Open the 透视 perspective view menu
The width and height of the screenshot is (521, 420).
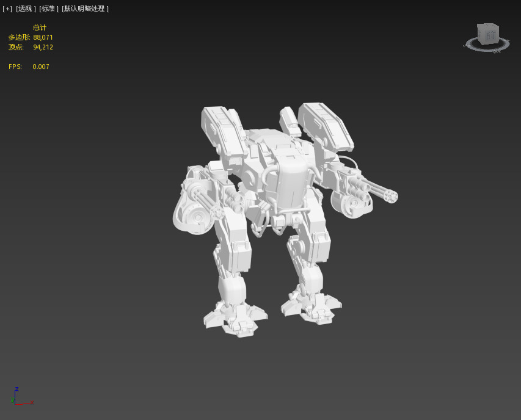26,9
